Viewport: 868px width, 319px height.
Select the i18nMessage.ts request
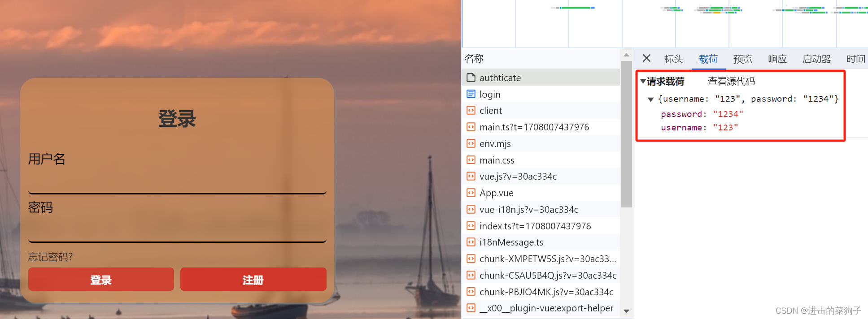[x=541, y=242]
